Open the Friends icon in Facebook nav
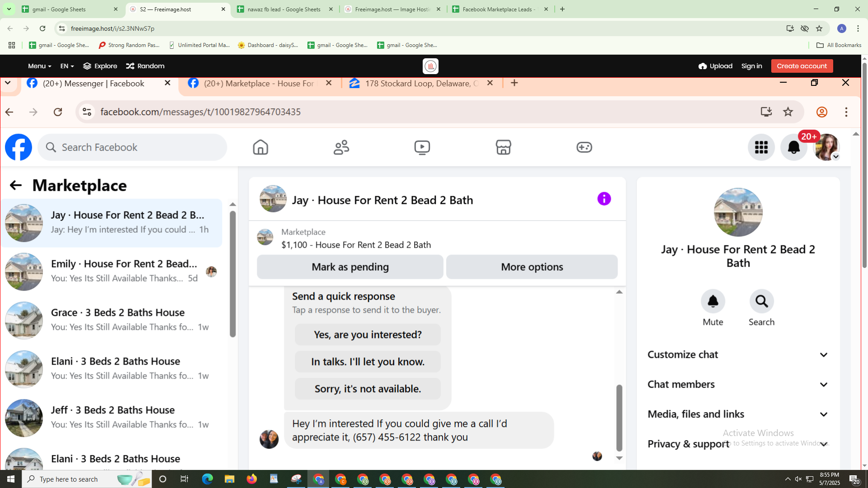The image size is (868, 488). coord(341,147)
